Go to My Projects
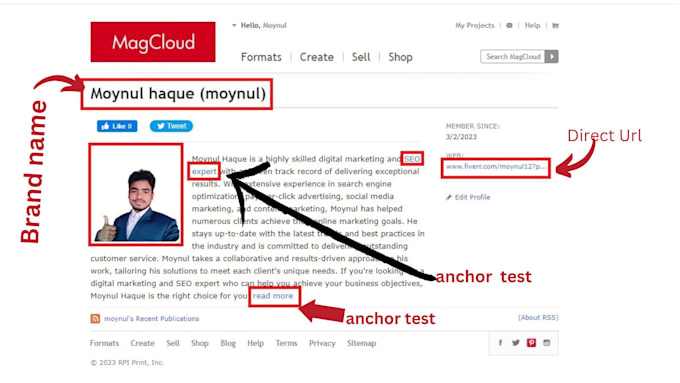This screenshot has height=383, width=680. coord(475,26)
